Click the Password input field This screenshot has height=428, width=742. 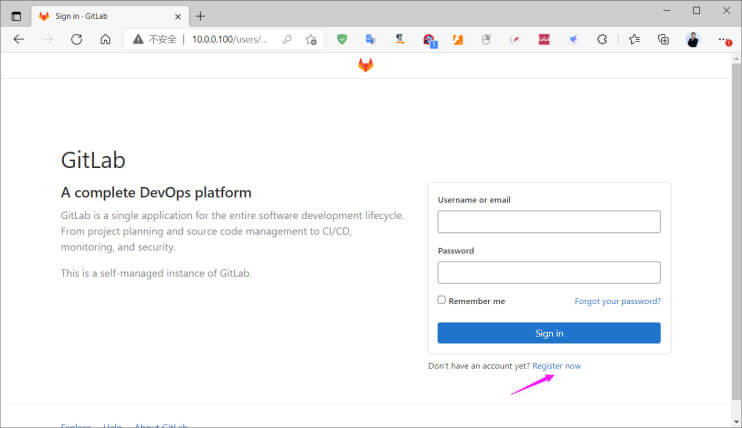click(549, 272)
